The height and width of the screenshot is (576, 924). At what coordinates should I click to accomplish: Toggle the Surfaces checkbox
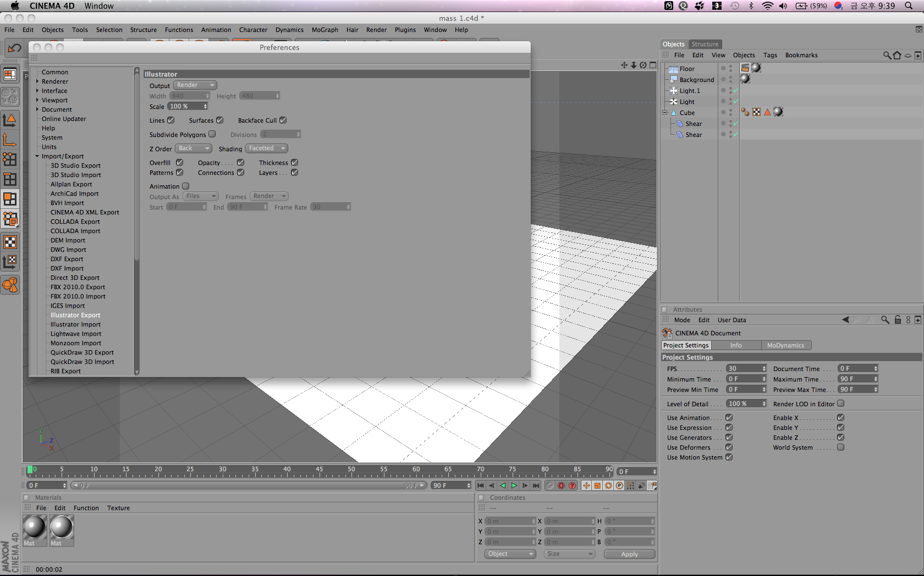click(x=220, y=120)
